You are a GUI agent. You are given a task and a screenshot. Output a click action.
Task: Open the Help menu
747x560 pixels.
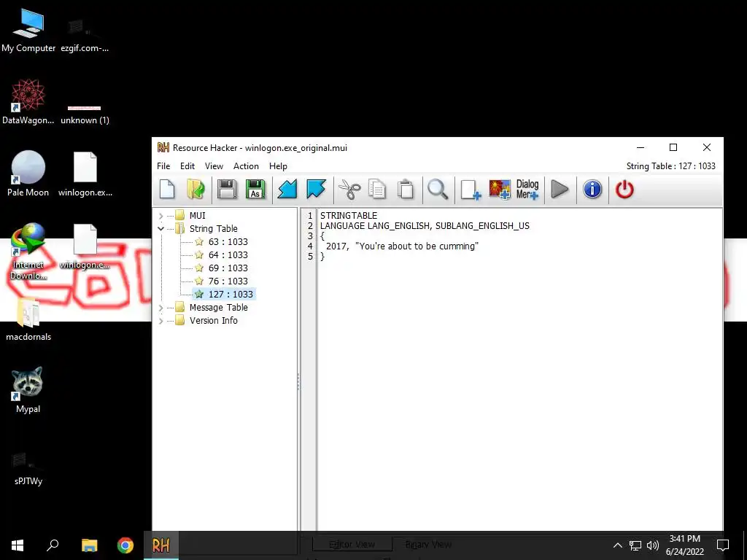(278, 166)
